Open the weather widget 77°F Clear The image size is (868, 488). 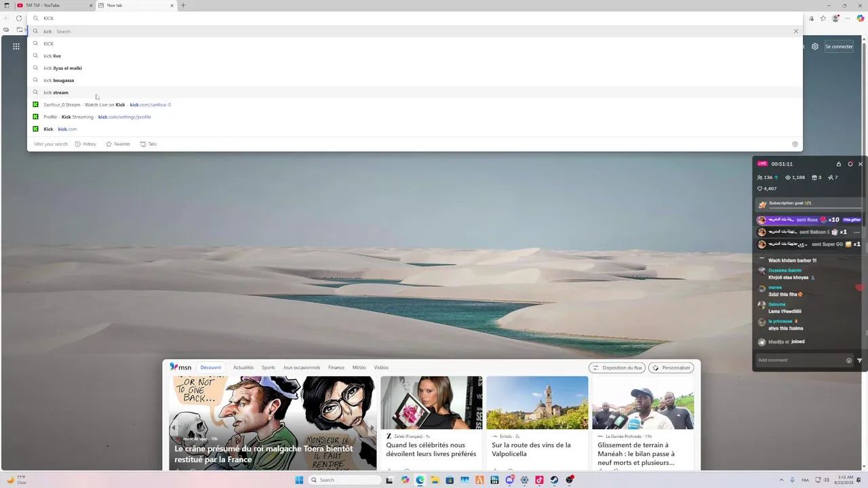click(x=16, y=480)
